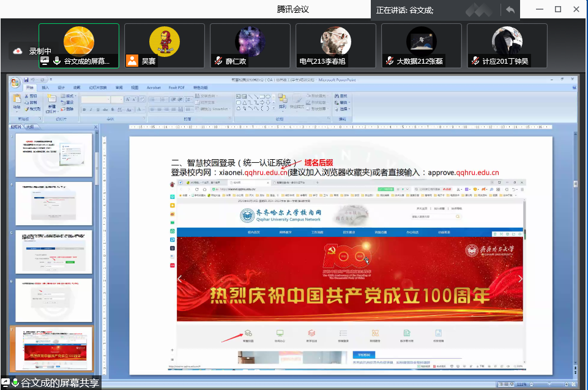Click the reply arrow beside speaker notification
This screenshot has height=390, width=588.
509,10
